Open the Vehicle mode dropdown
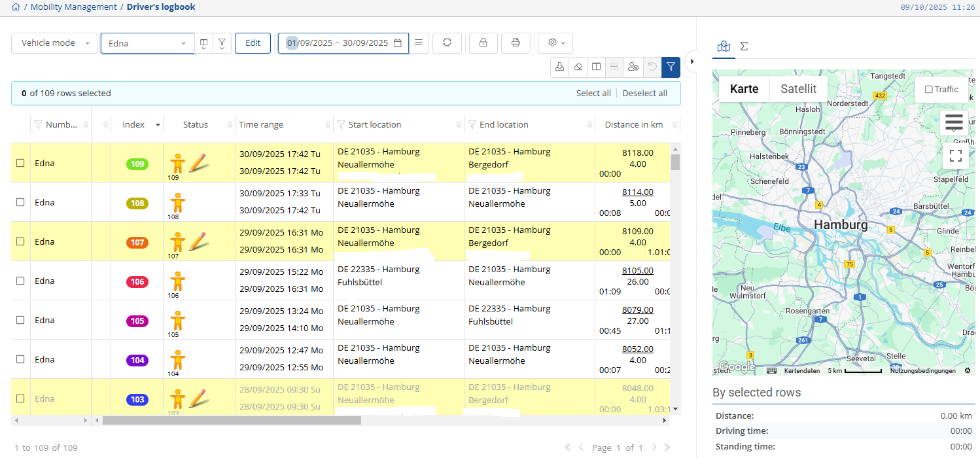Viewport: 980px width, 458px height. tap(54, 43)
